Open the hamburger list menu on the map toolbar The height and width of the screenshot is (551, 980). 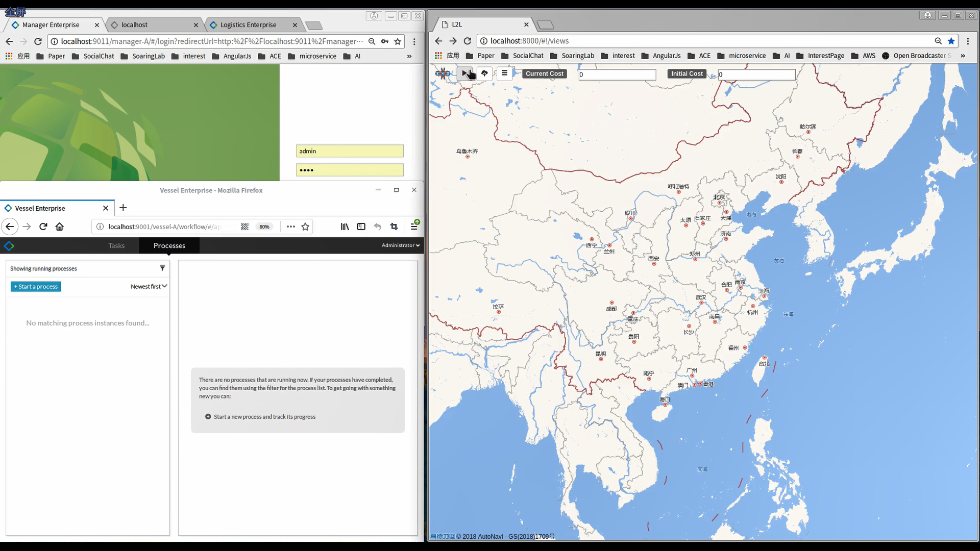coord(504,73)
